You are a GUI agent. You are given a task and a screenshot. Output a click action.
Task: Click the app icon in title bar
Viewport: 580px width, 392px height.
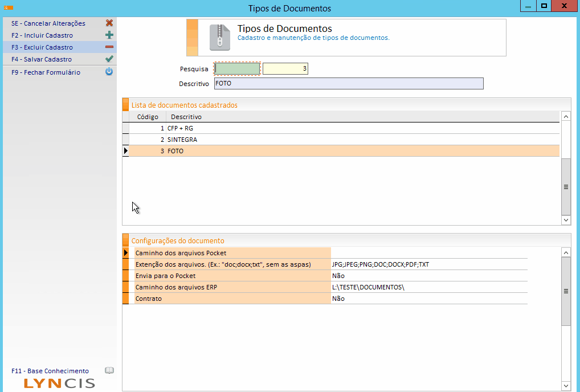tap(9, 8)
